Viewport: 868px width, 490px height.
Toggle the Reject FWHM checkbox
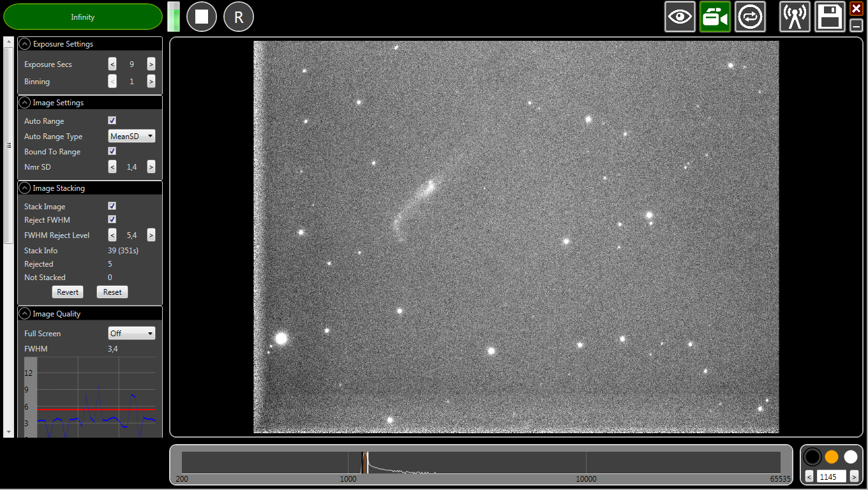(112, 219)
